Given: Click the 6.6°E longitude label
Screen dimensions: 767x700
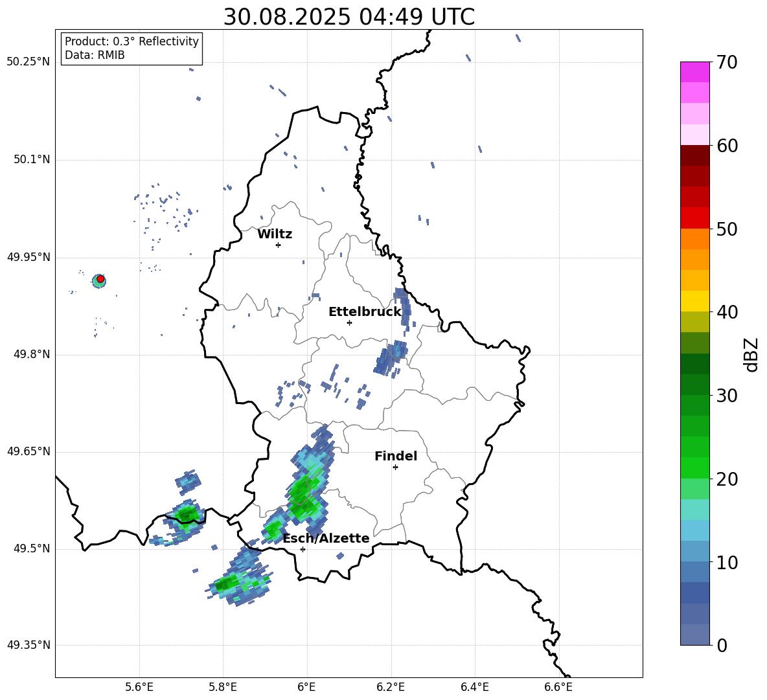Looking at the screenshot, I should click(x=558, y=687).
